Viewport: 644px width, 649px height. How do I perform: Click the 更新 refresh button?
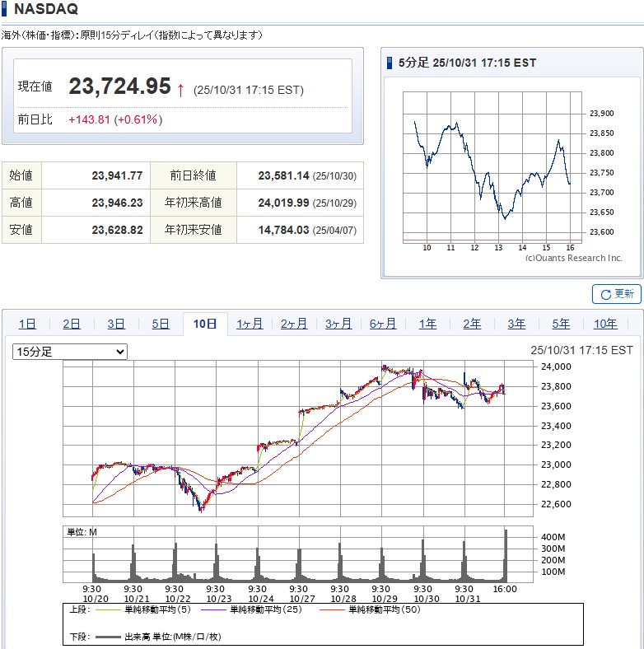click(x=616, y=294)
